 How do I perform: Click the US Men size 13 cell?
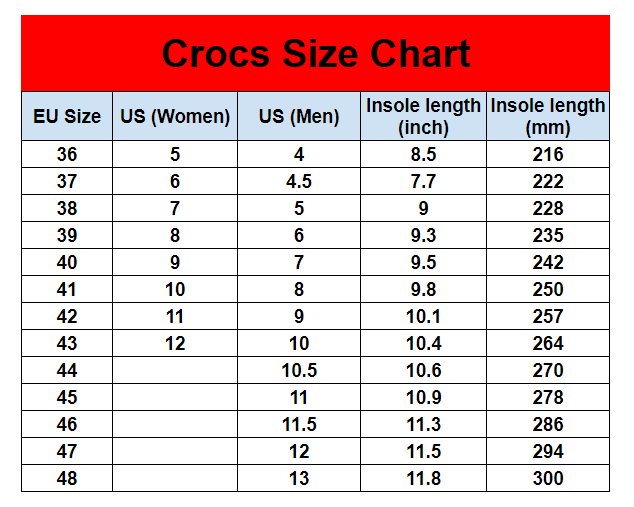pos(299,478)
